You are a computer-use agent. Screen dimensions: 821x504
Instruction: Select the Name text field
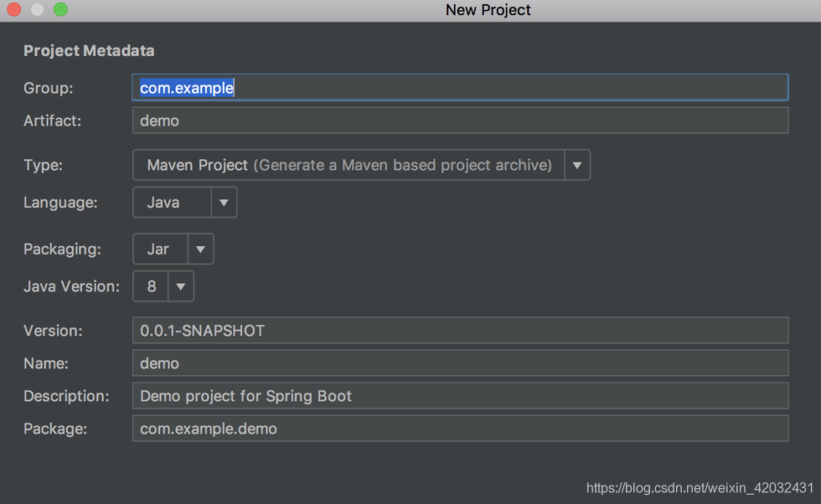[x=459, y=363]
